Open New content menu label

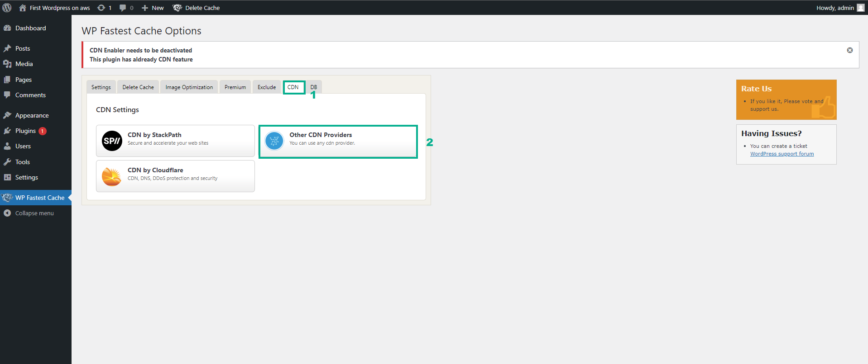[x=158, y=8]
